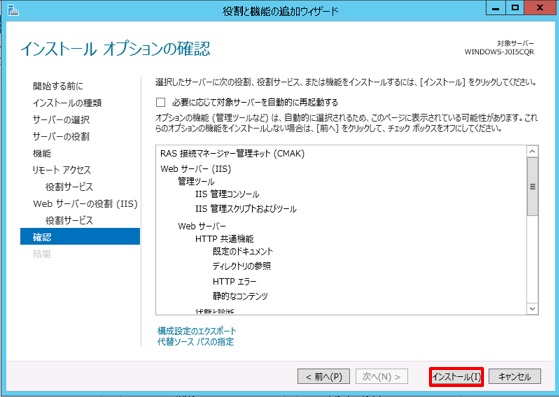The image size is (559, 397).
Task: Go to the サーバーの選択 step
Action: 61,120
